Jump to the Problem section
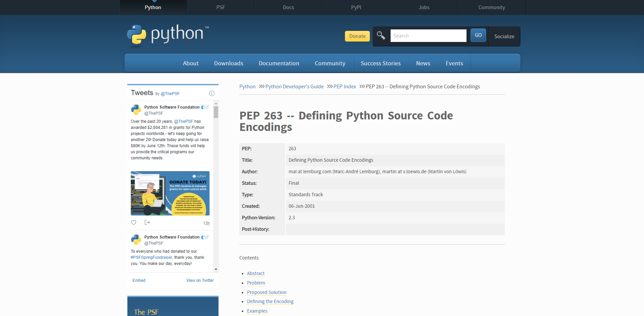 tap(256, 283)
